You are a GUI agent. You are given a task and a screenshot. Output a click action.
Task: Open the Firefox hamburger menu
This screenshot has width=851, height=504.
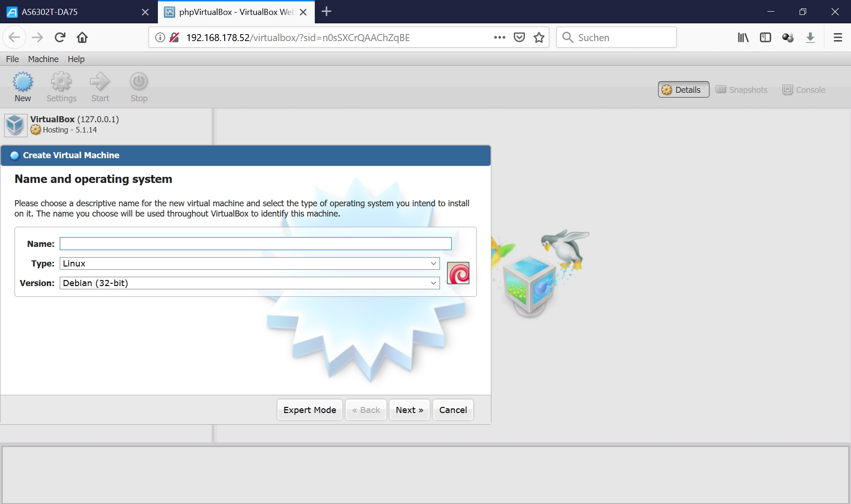click(x=838, y=37)
